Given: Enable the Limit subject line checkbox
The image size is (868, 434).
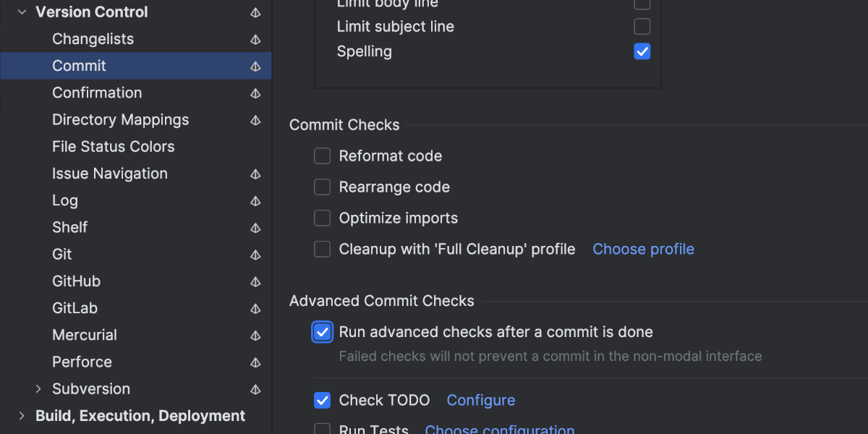Looking at the screenshot, I should click(642, 27).
